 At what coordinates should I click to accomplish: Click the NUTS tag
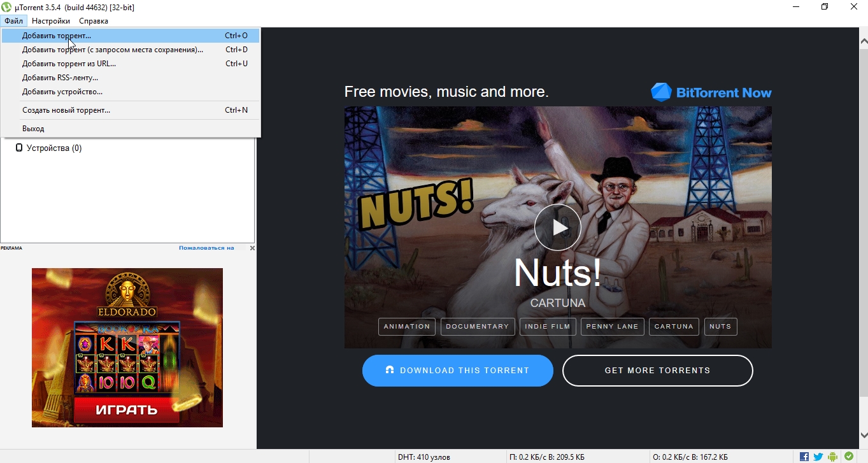click(720, 327)
